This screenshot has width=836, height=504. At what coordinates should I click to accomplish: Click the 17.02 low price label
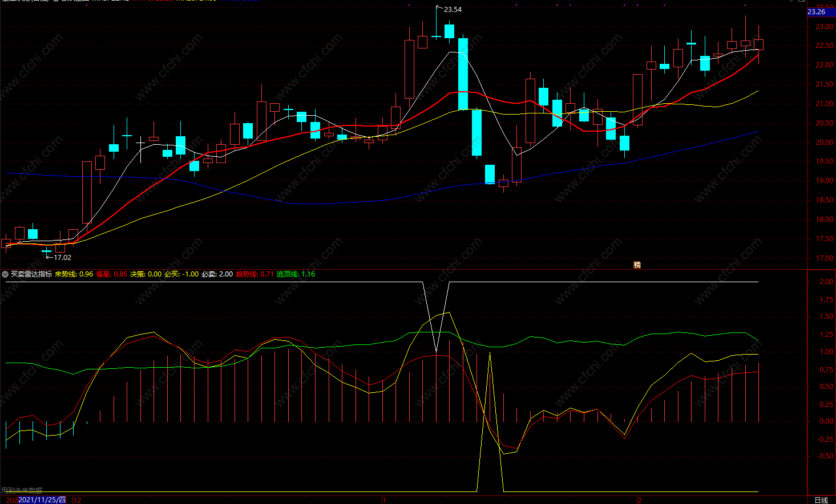pos(62,258)
